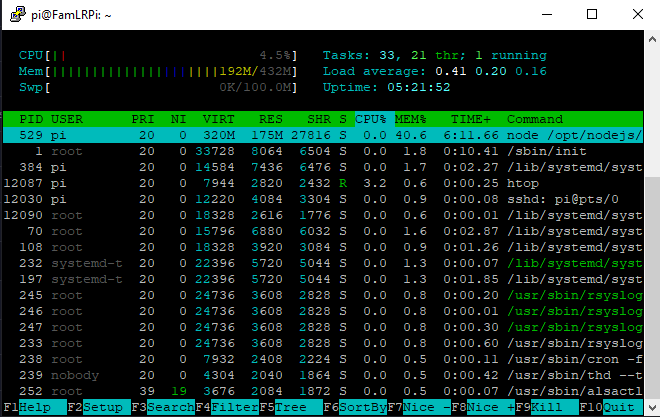Select process row with PID 12090

pyautogui.click(x=323, y=215)
